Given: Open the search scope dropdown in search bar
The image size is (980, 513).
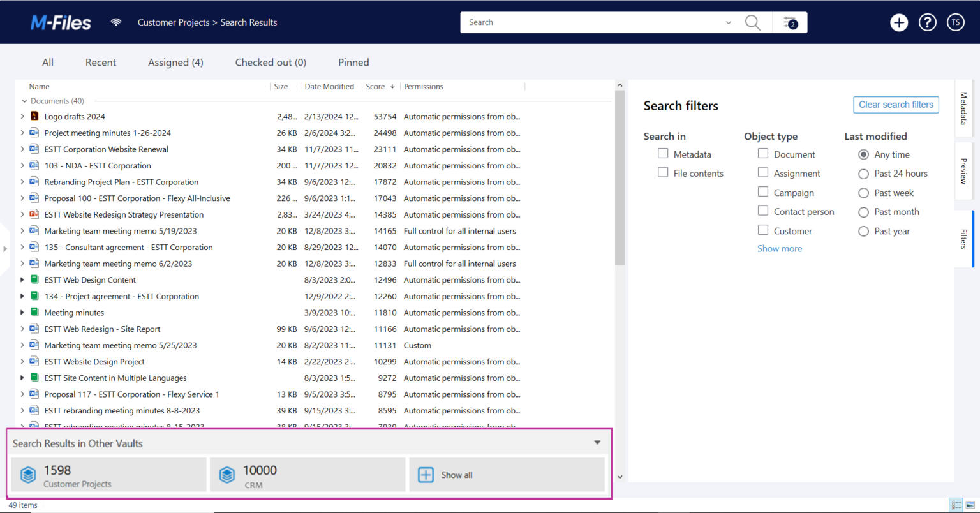Looking at the screenshot, I should click(729, 22).
